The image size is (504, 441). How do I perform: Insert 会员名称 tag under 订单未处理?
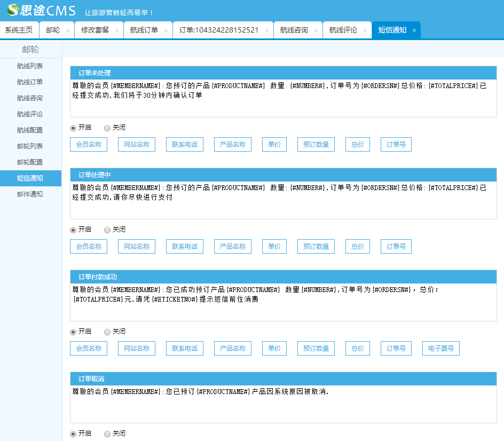point(89,145)
